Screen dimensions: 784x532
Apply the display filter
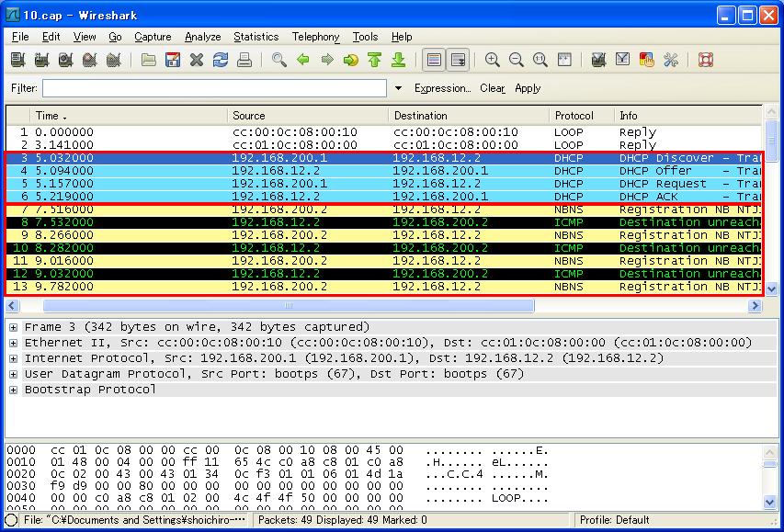528,88
